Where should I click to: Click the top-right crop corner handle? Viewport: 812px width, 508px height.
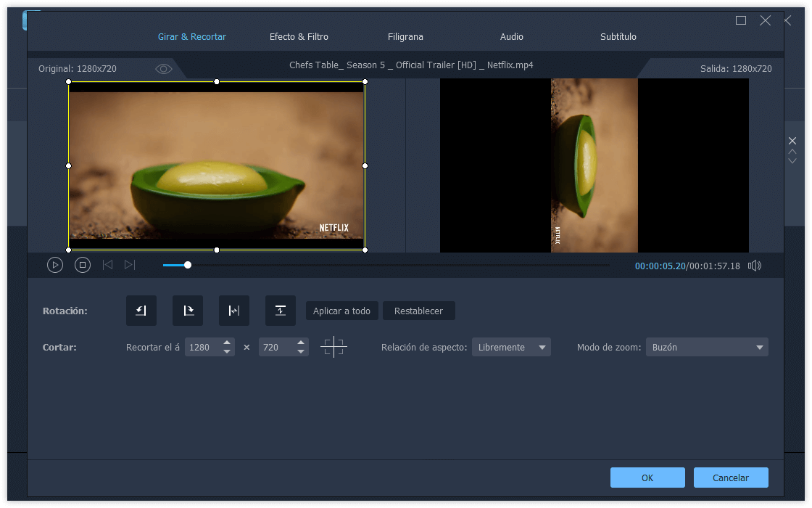click(x=365, y=82)
